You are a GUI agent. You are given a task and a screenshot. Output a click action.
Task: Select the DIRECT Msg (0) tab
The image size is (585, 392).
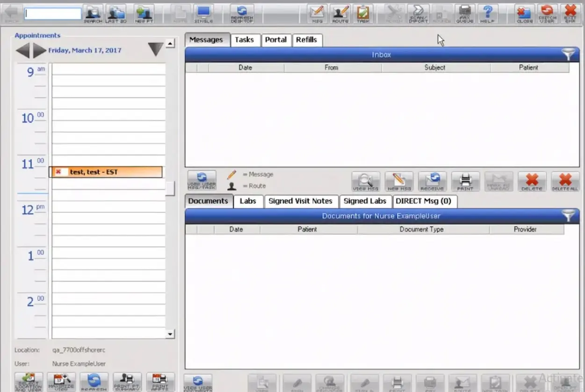[x=423, y=201]
